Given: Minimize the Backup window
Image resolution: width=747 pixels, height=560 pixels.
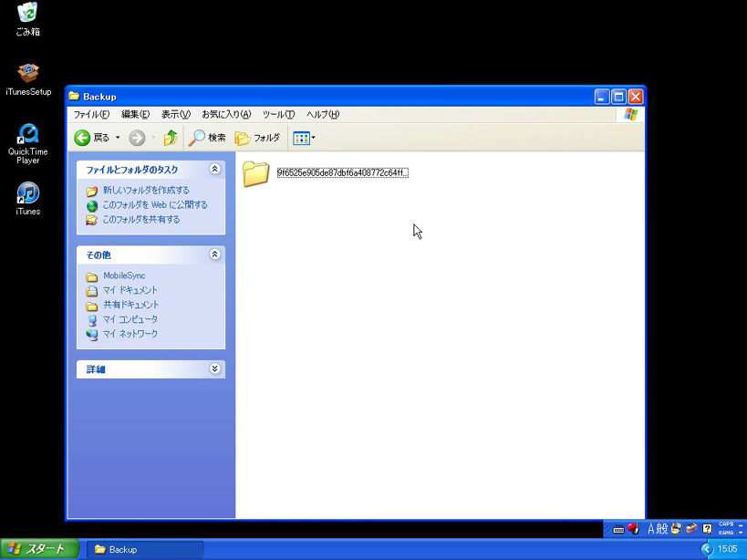Looking at the screenshot, I should point(602,98).
